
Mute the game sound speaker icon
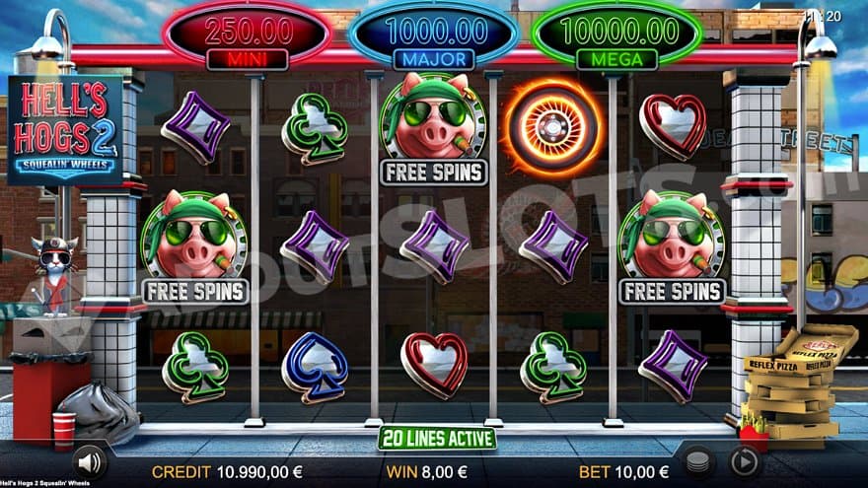[x=90, y=462]
